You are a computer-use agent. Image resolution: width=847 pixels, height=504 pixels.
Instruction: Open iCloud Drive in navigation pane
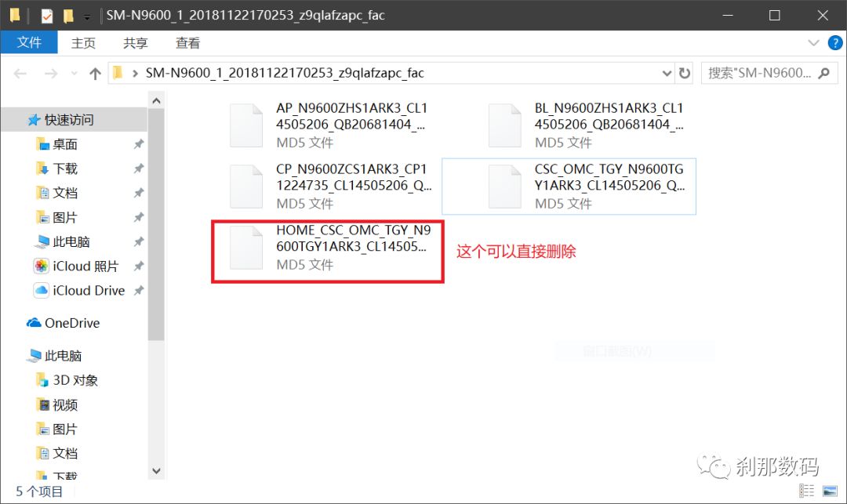point(89,290)
